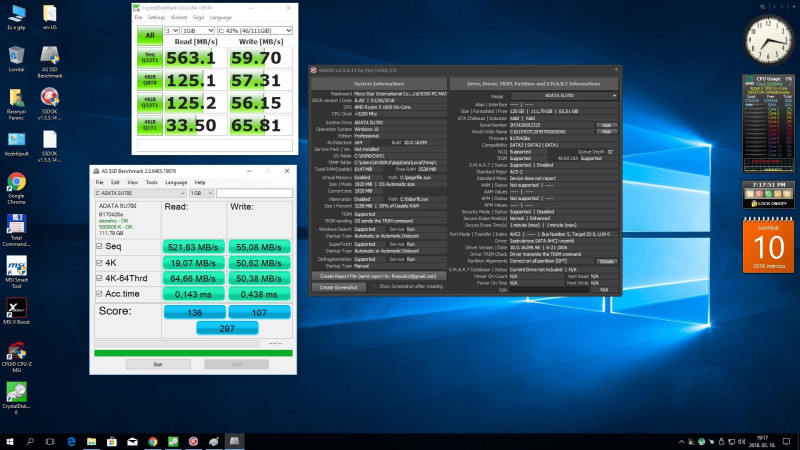The image size is (800, 450).
Task: Open Microsoft Edge from taskbar
Action: 71,441
